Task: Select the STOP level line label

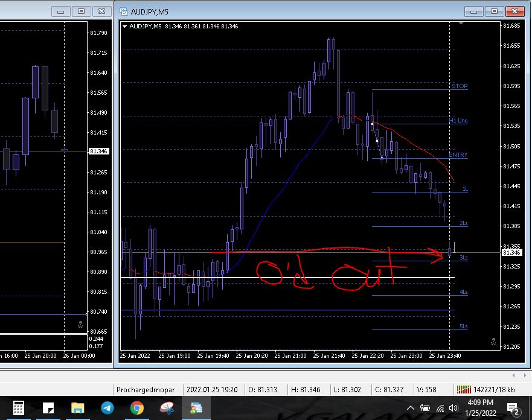Action: 460,86
